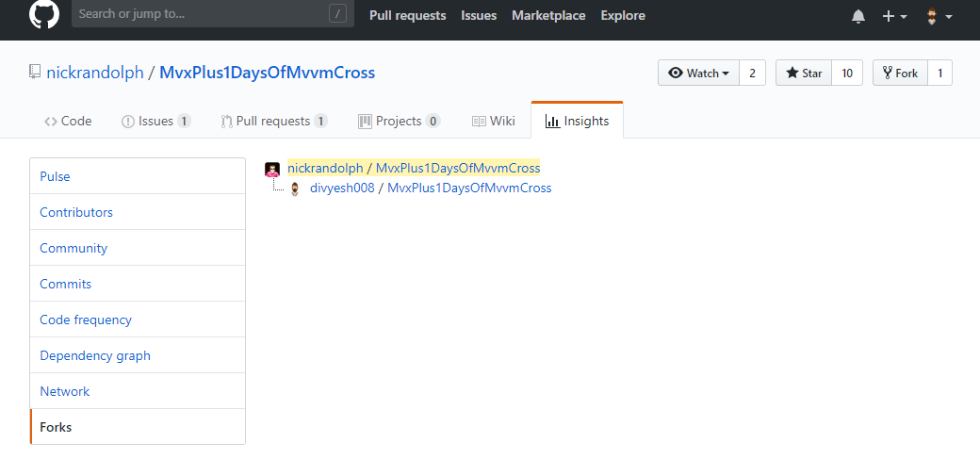Expand the Watch dropdown button
The height and width of the screenshot is (459, 980).
coord(699,74)
